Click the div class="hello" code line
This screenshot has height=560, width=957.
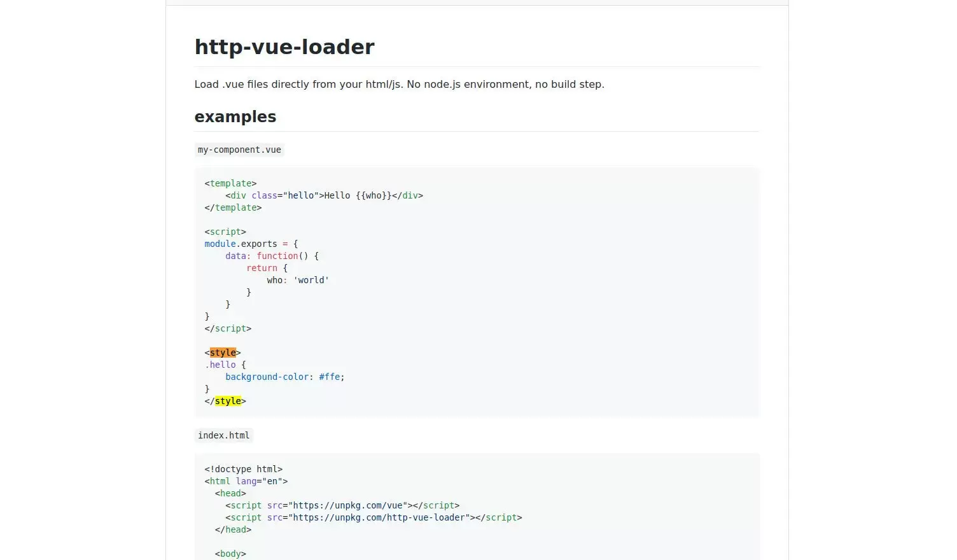(x=324, y=195)
